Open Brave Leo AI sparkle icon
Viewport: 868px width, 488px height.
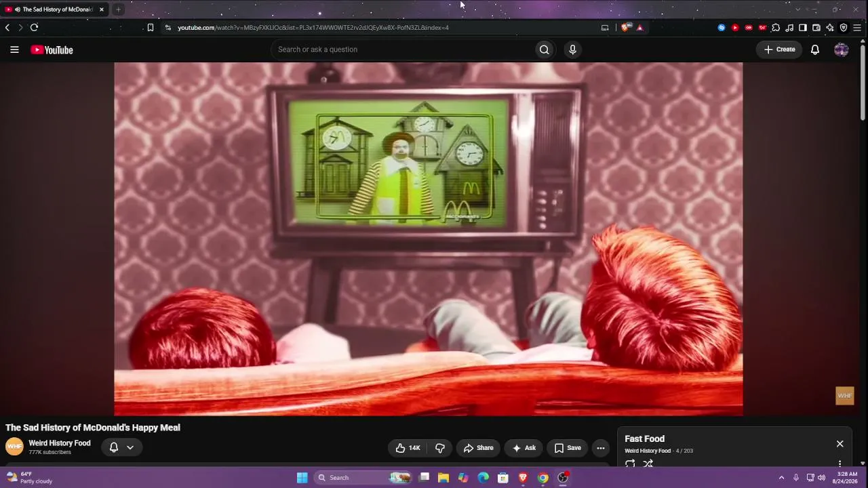[830, 28]
